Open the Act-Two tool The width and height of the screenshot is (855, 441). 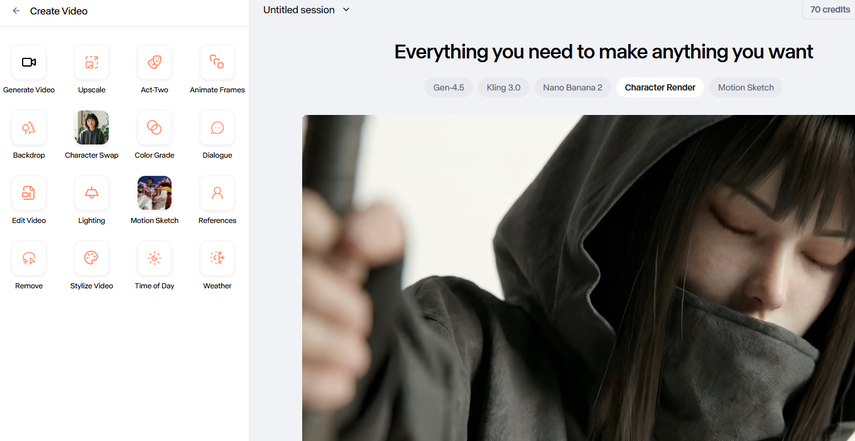154,62
